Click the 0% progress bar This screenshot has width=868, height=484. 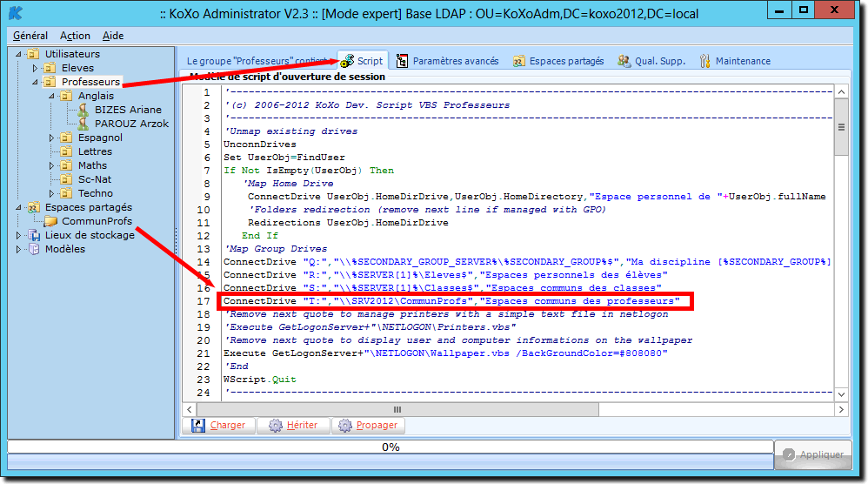[x=391, y=447]
